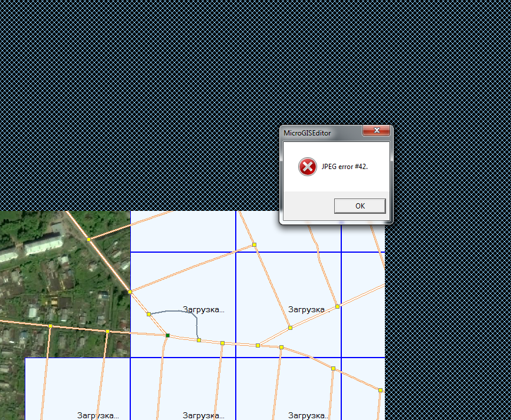511x420 pixels.
Task: Click the MicroGISEditor dialog title bar text
Action: (x=307, y=133)
